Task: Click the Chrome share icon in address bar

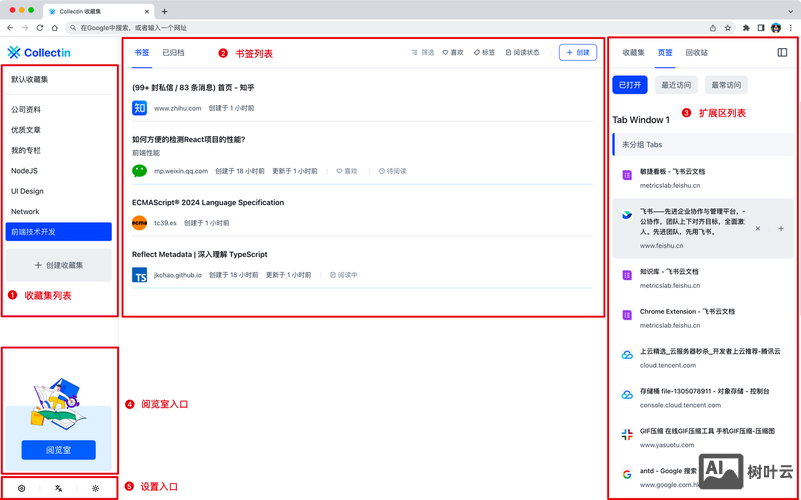Action: pyautogui.click(x=713, y=28)
